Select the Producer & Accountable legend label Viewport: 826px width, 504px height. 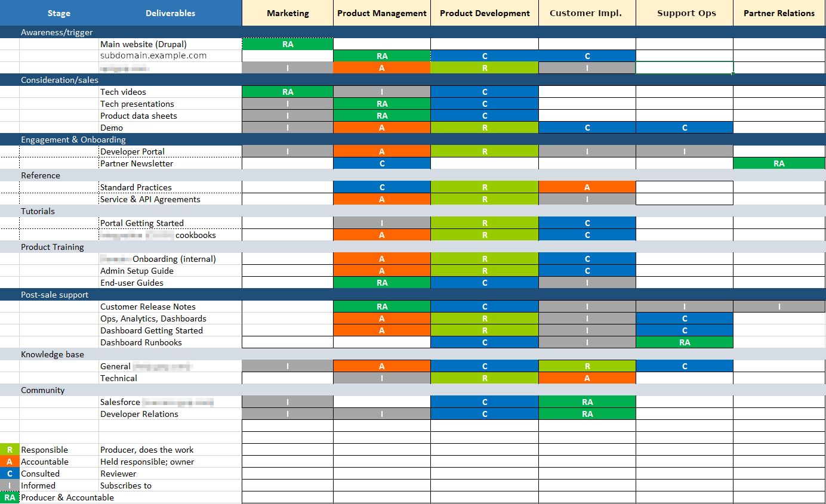click(67, 497)
